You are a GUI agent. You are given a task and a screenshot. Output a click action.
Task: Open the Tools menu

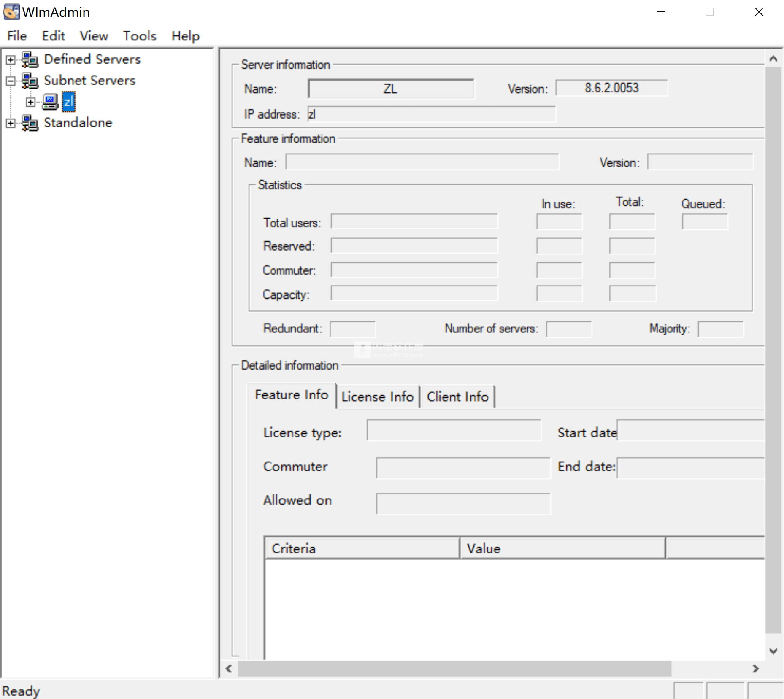point(140,36)
